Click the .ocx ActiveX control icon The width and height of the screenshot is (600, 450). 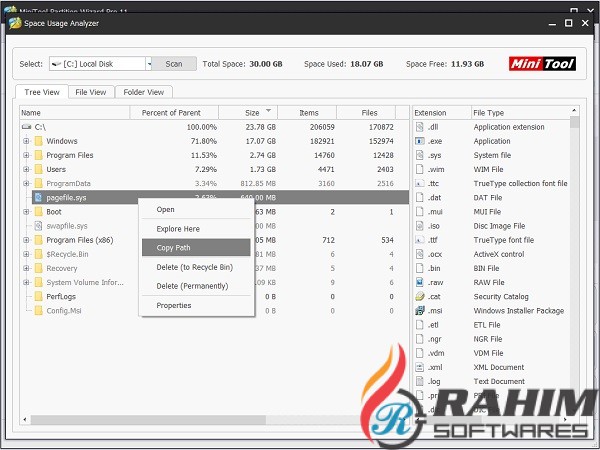[420, 254]
